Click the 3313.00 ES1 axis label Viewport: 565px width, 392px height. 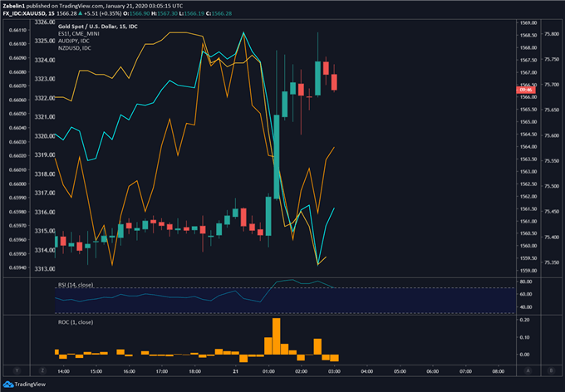coord(45,269)
